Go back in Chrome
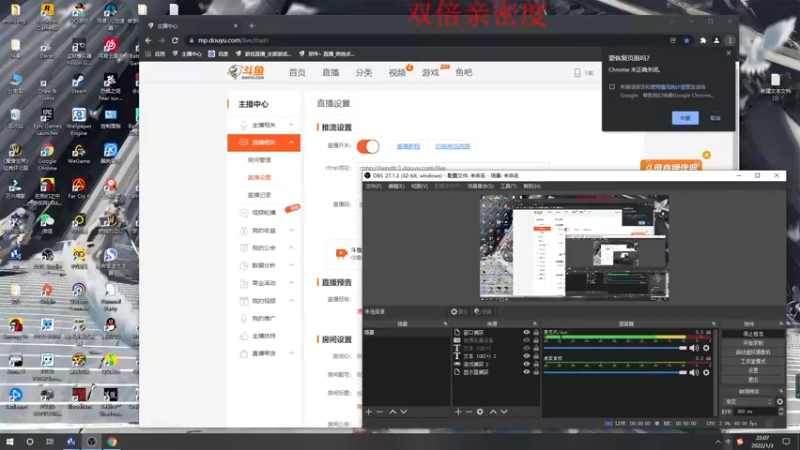This screenshot has width=800, height=450. coord(148,40)
